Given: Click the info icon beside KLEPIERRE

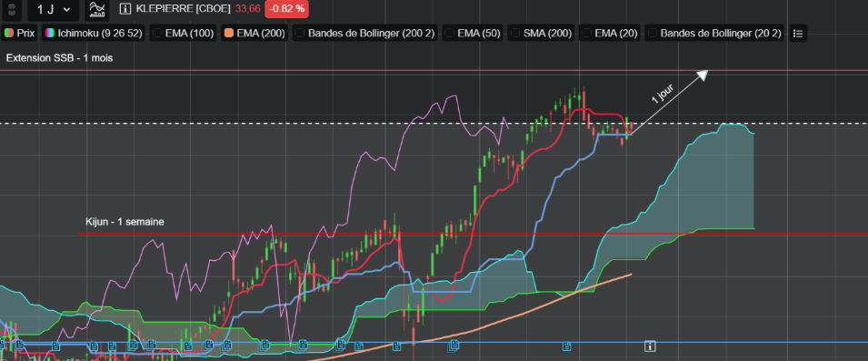Looking at the screenshot, I should pos(125,9).
